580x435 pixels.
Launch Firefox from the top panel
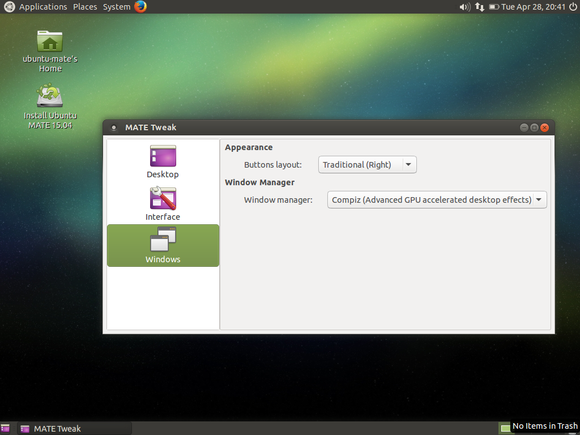click(x=141, y=7)
